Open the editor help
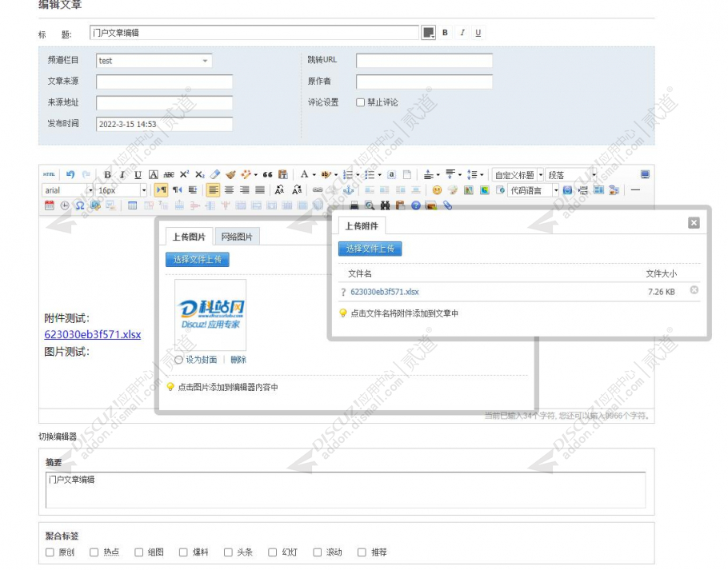This screenshot has width=728, height=570. pyautogui.click(x=415, y=205)
